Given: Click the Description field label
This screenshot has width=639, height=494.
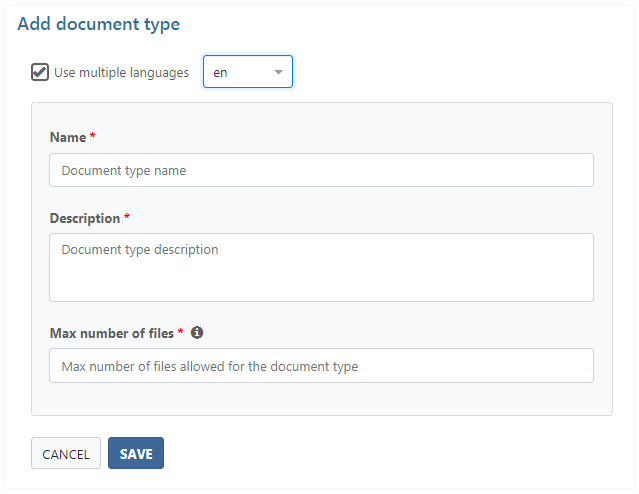Looking at the screenshot, I should (84, 218).
